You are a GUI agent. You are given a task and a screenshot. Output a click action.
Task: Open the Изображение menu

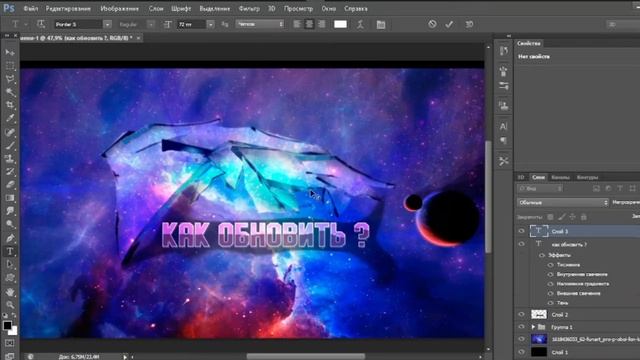pyautogui.click(x=120, y=8)
